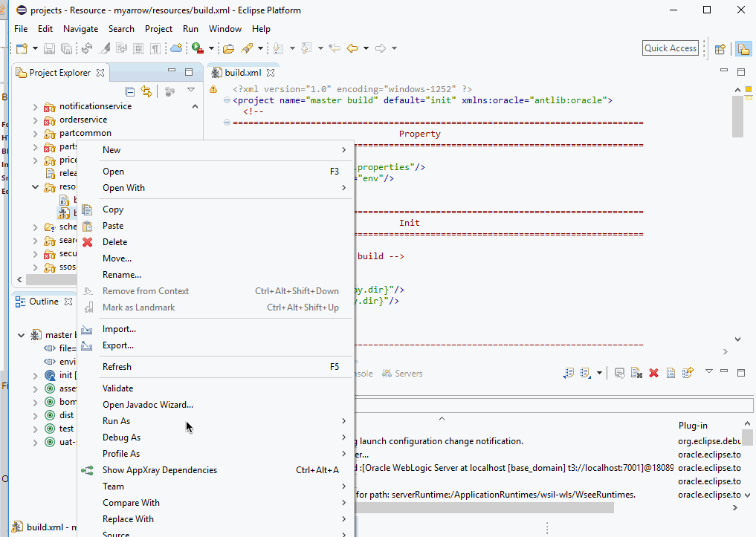Viewport: 756px width, 537px height.
Task: Click the New file toolbar icon
Action: (22, 48)
